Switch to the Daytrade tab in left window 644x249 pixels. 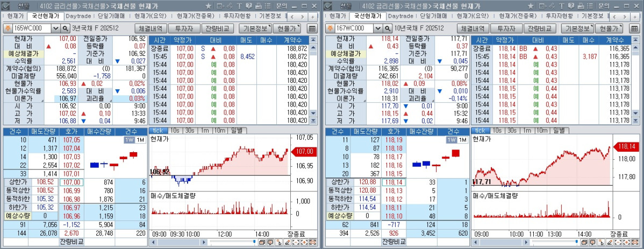(x=79, y=16)
